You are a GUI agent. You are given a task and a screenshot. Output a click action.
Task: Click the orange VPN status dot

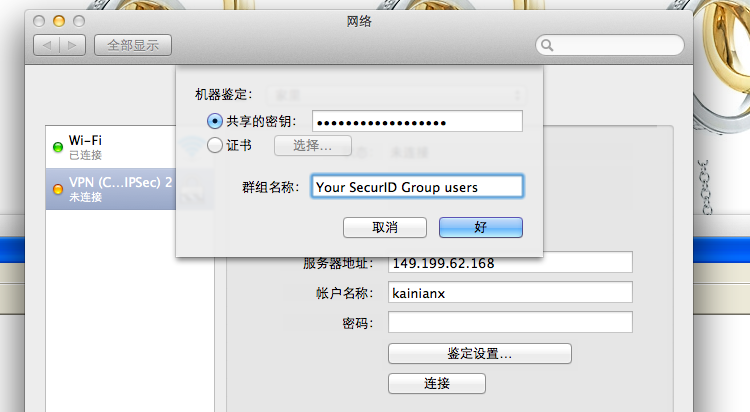click(58, 189)
